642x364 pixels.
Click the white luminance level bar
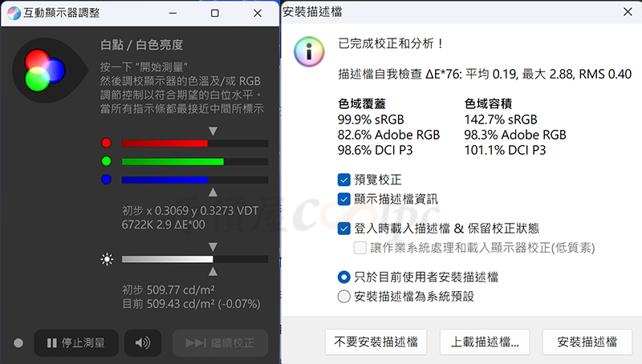(x=195, y=259)
